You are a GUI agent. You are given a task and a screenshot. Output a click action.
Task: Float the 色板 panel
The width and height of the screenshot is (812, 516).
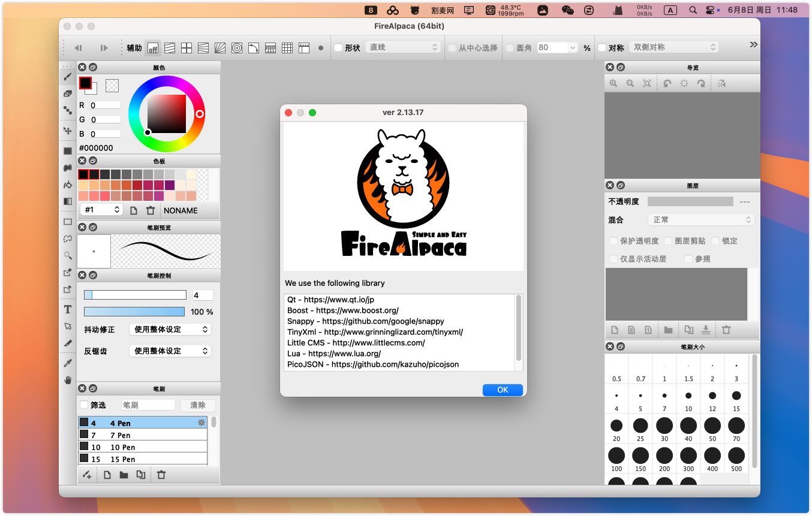click(93, 161)
